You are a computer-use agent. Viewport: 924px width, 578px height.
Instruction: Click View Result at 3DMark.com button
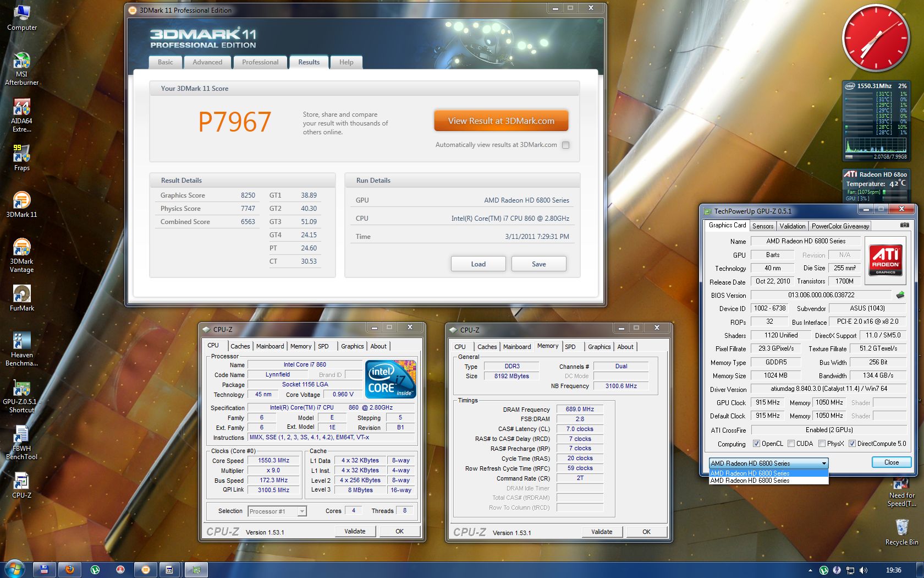pos(501,121)
